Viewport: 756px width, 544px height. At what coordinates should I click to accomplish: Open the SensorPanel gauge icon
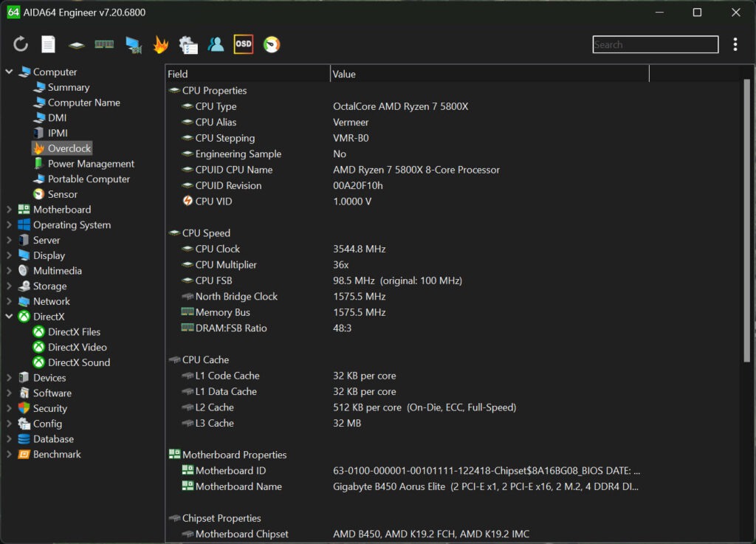pos(272,45)
